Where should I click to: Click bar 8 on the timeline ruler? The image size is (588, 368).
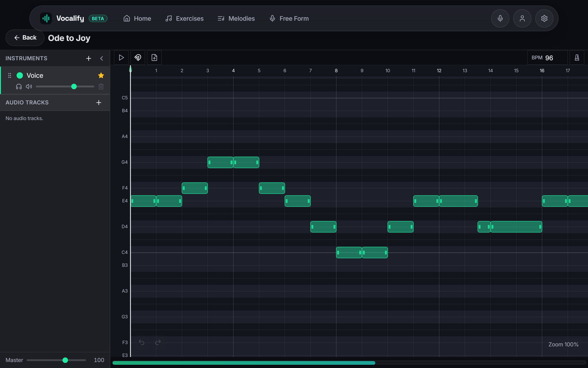pos(336,71)
